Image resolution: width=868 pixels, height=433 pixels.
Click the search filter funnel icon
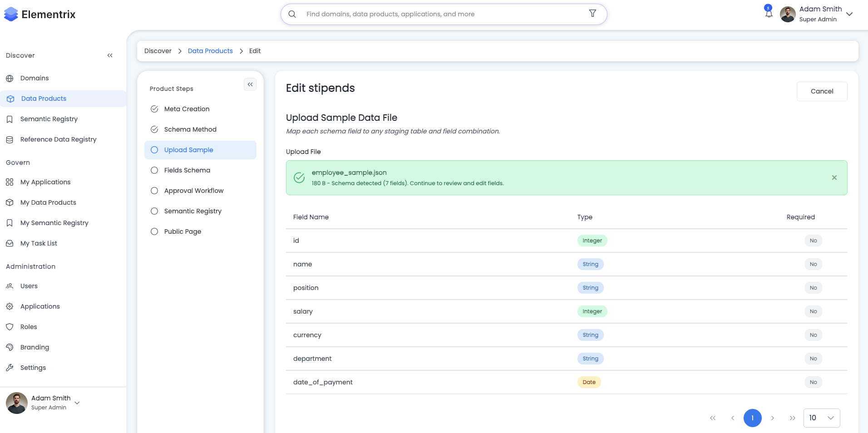(x=592, y=14)
